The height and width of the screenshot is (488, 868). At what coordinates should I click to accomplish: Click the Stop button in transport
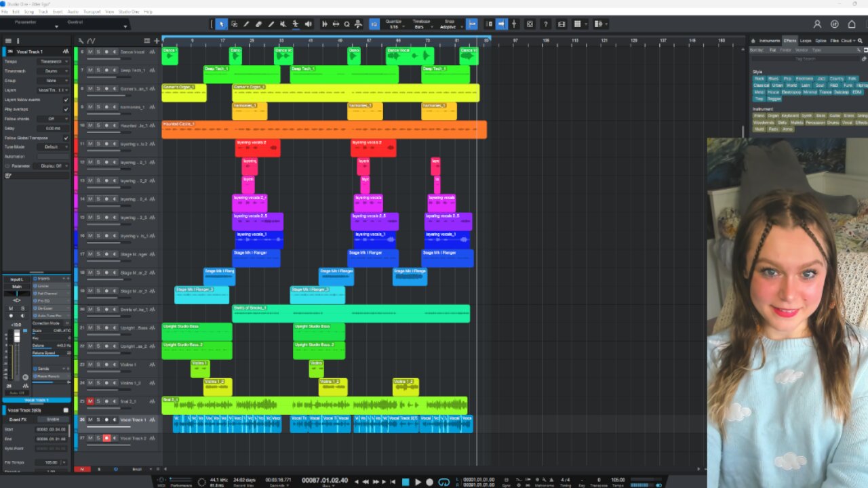[406, 482]
